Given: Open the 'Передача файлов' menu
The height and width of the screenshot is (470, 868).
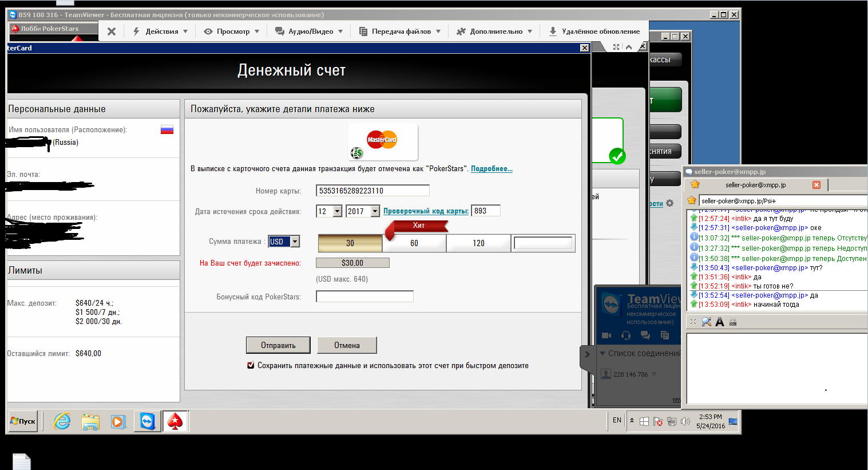Looking at the screenshot, I should 400,31.
